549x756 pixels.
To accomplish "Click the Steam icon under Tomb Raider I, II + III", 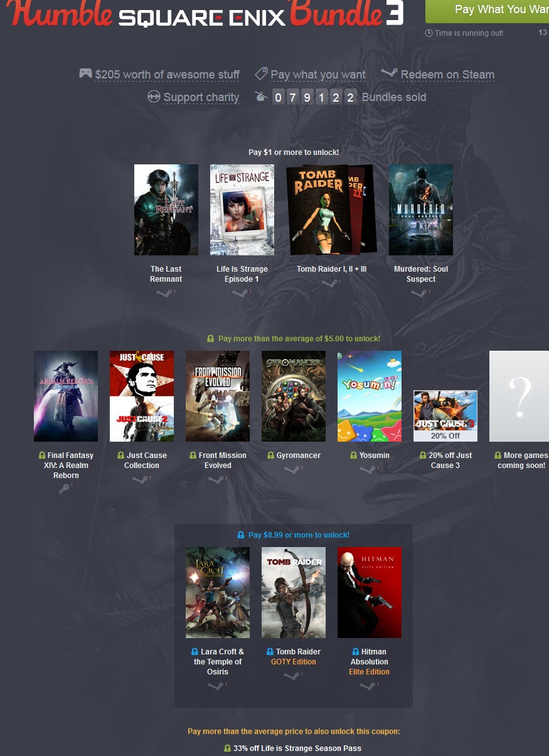I will [x=329, y=283].
